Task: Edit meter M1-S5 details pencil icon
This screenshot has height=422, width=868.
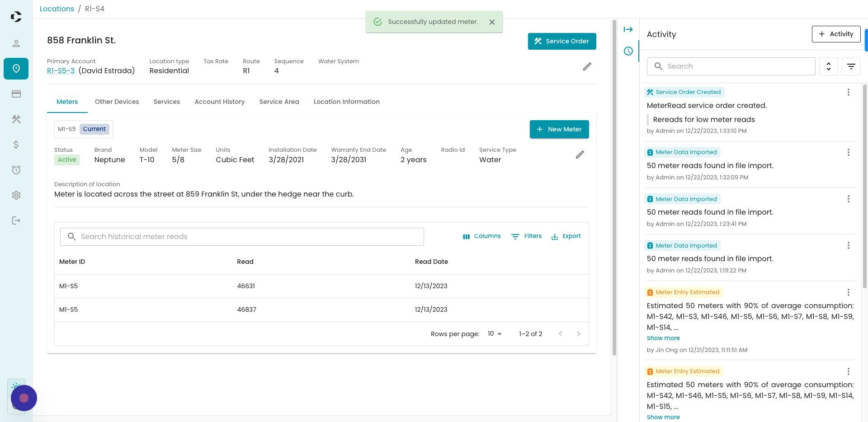Action: tap(580, 155)
